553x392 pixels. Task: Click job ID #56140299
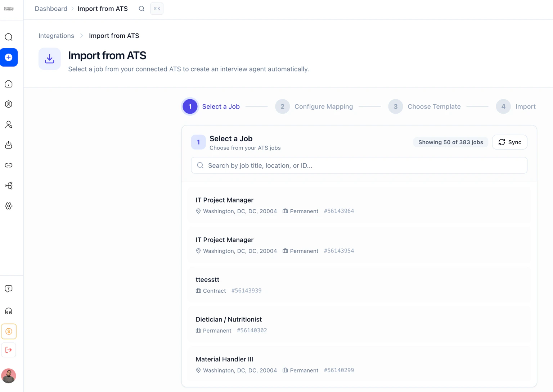pos(339,370)
